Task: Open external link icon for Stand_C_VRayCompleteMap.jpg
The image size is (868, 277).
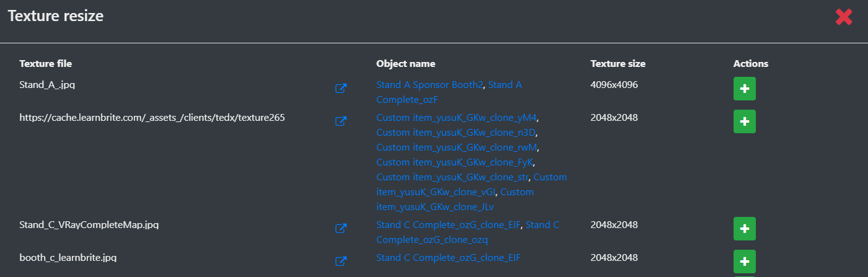Action: pos(340,229)
